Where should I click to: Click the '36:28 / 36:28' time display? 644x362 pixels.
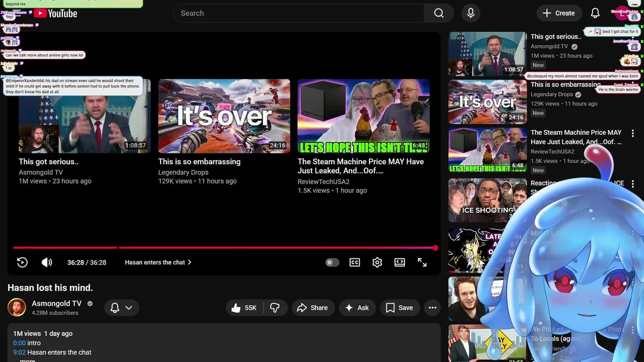pyautogui.click(x=87, y=262)
